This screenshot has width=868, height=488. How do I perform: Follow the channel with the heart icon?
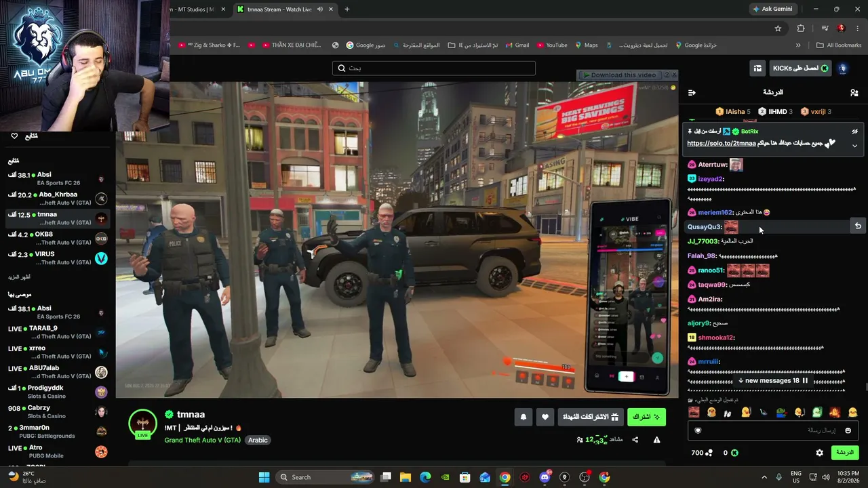[x=545, y=417]
